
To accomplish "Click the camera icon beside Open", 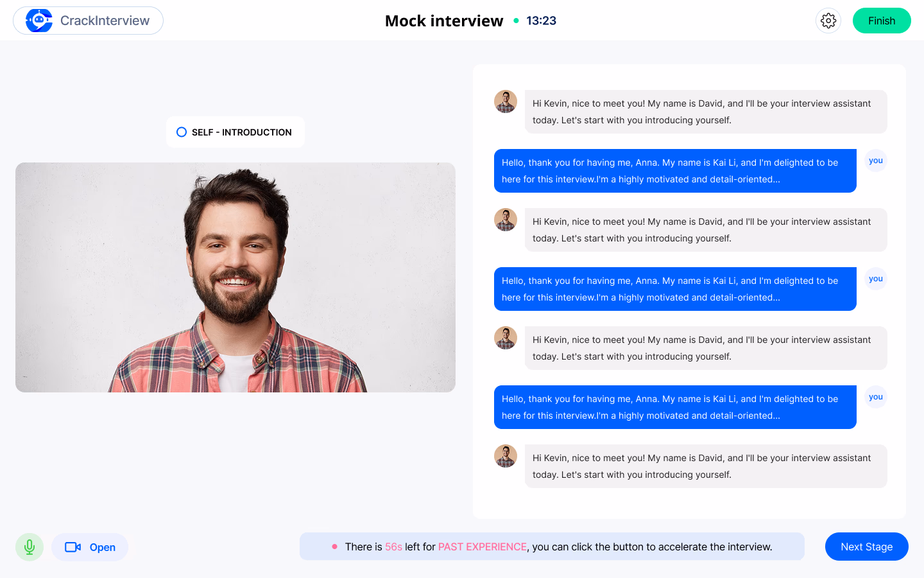I will pyautogui.click(x=73, y=547).
